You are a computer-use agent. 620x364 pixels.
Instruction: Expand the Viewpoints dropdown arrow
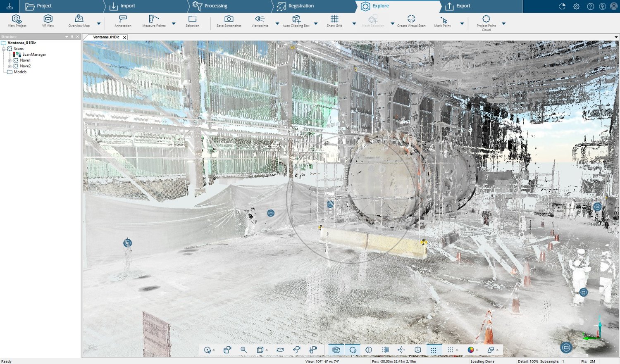click(x=277, y=24)
